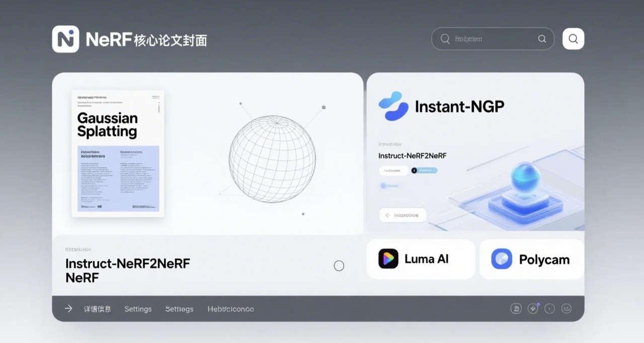Open the 详情信息 tab in bottom bar

click(97, 309)
